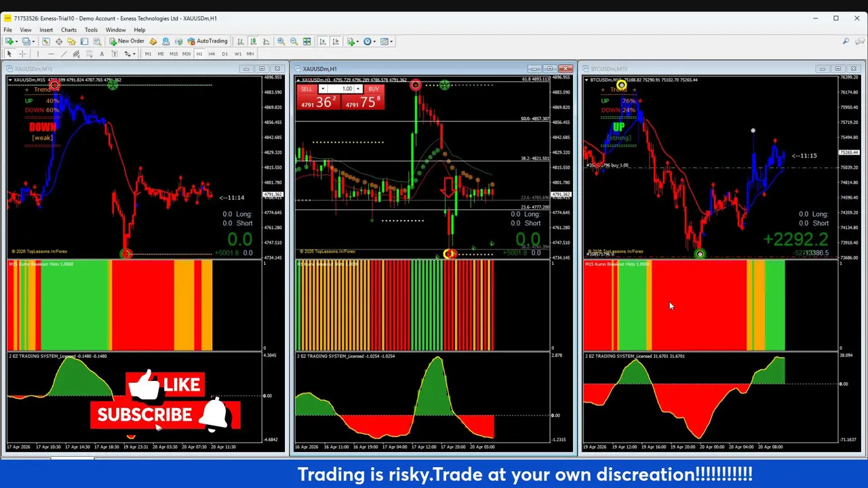Switch timeframe to M15
Screen dimensions: 868x488
point(174,54)
